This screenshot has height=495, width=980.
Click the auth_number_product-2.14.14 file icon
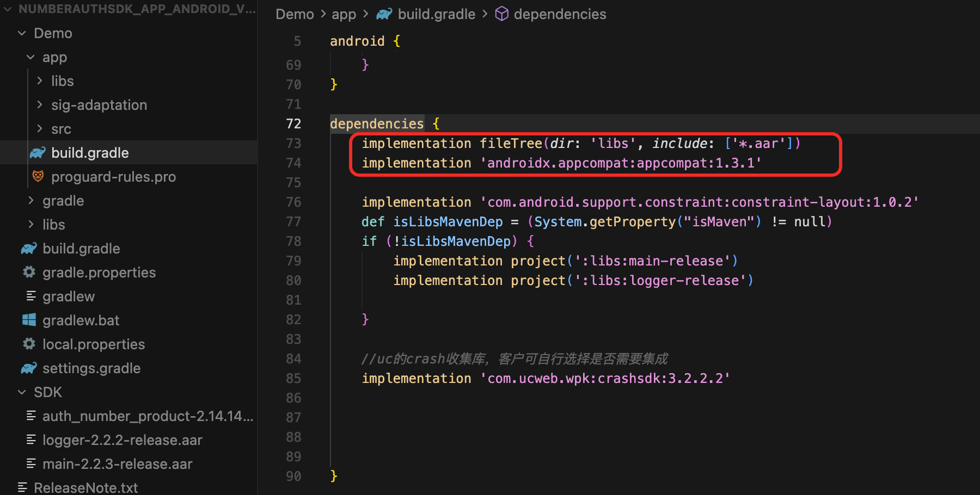tap(31, 416)
